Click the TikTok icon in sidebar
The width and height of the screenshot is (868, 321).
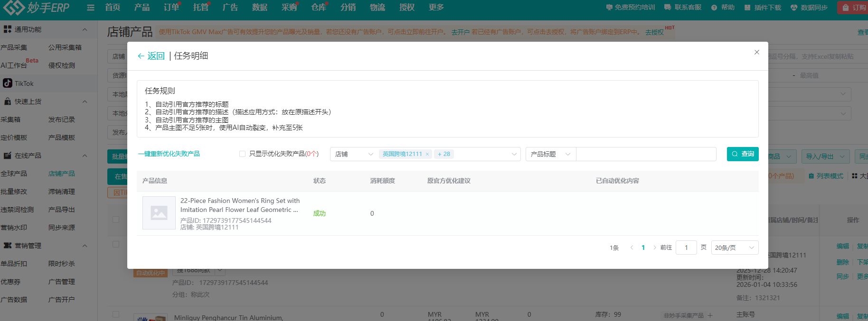point(8,83)
